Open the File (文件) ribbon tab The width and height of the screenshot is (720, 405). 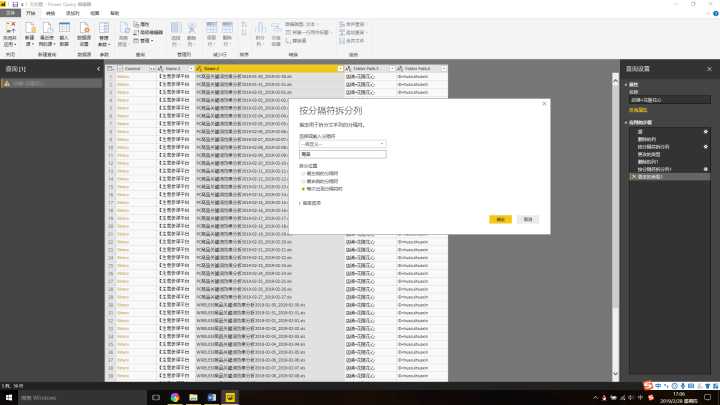[x=10, y=13]
